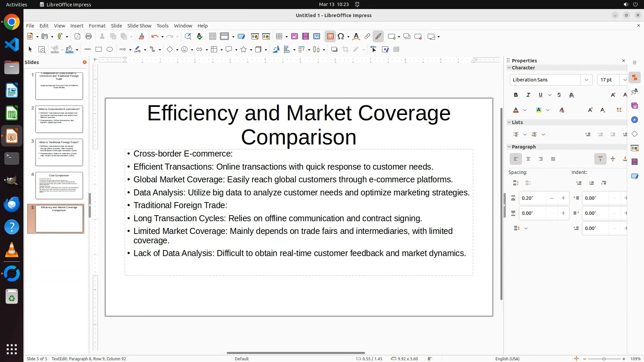The image size is (644, 362).
Task: Click the Insert Table icon
Action: 279,37
